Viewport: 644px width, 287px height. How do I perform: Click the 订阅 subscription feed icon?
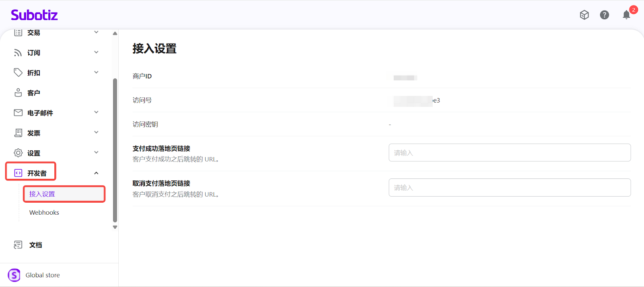pos(18,53)
